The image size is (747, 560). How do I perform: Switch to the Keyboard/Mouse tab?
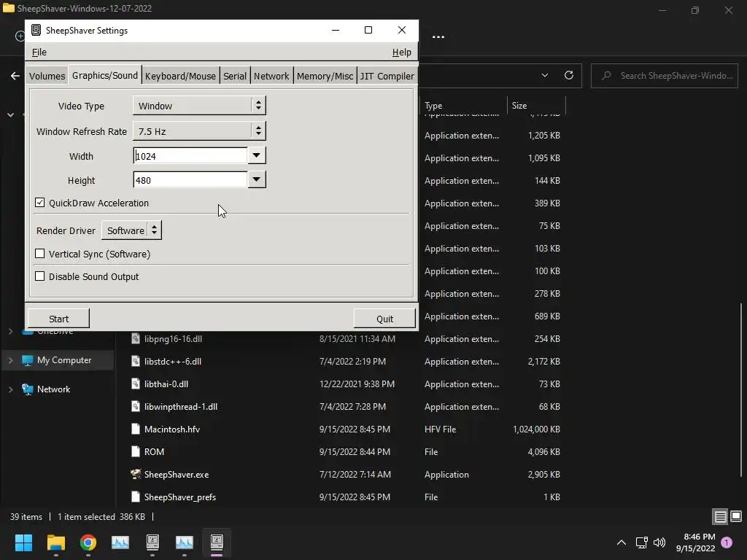coord(180,76)
